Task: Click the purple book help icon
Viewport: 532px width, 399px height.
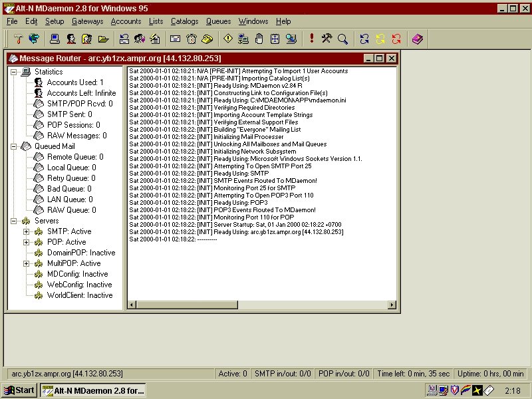Action: pyautogui.click(x=418, y=39)
